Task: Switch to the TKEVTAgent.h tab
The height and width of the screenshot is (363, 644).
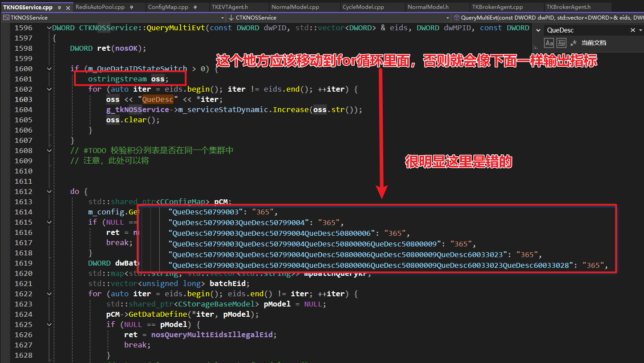Action: [x=230, y=8]
